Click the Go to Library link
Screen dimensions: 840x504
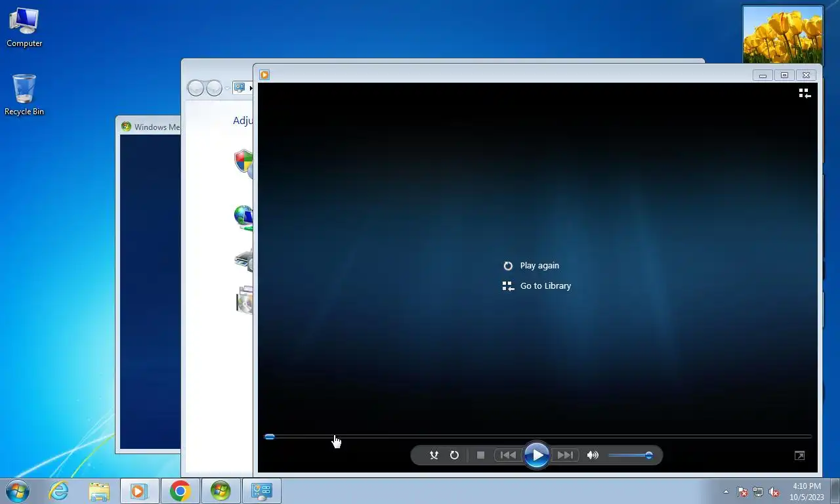(x=545, y=286)
